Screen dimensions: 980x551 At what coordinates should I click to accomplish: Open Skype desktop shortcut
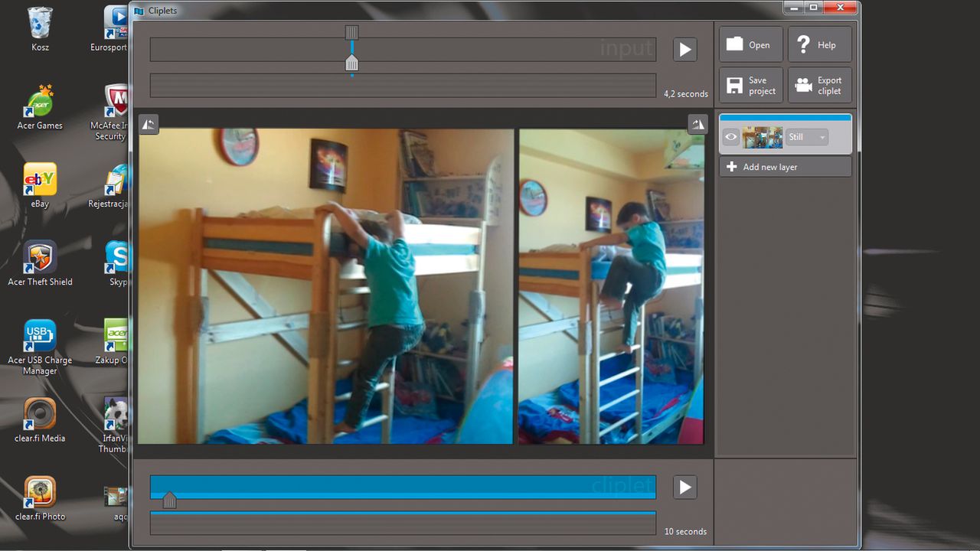point(116,263)
